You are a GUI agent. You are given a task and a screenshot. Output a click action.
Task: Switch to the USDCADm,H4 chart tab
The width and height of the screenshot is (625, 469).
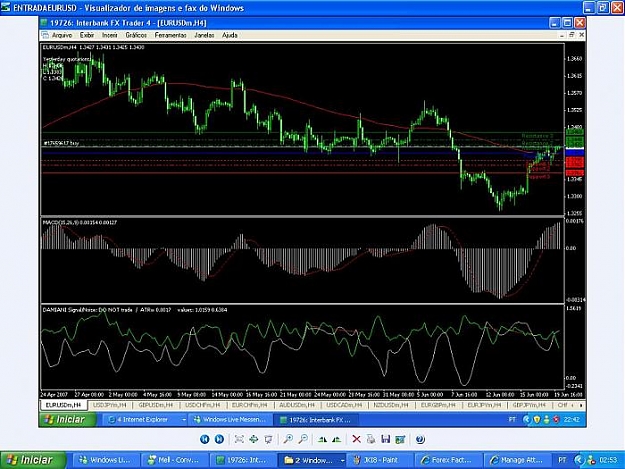(x=344, y=405)
